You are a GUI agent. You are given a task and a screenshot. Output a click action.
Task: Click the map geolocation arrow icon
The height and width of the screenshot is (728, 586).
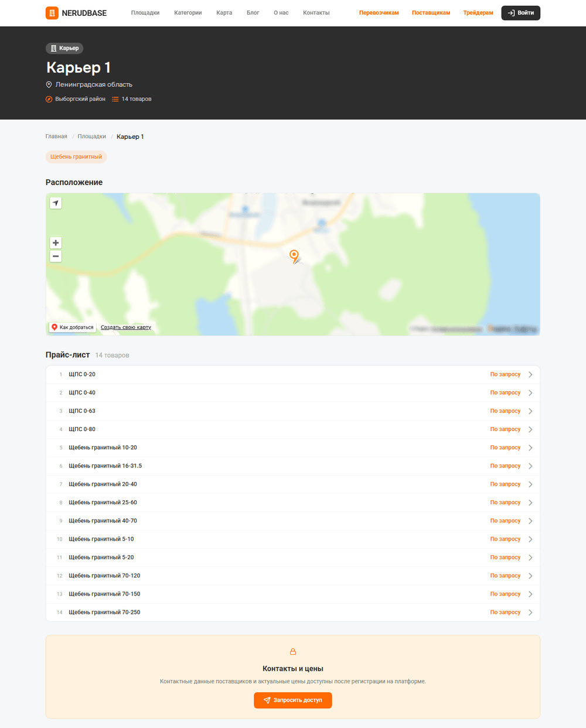[x=56, y=203]
